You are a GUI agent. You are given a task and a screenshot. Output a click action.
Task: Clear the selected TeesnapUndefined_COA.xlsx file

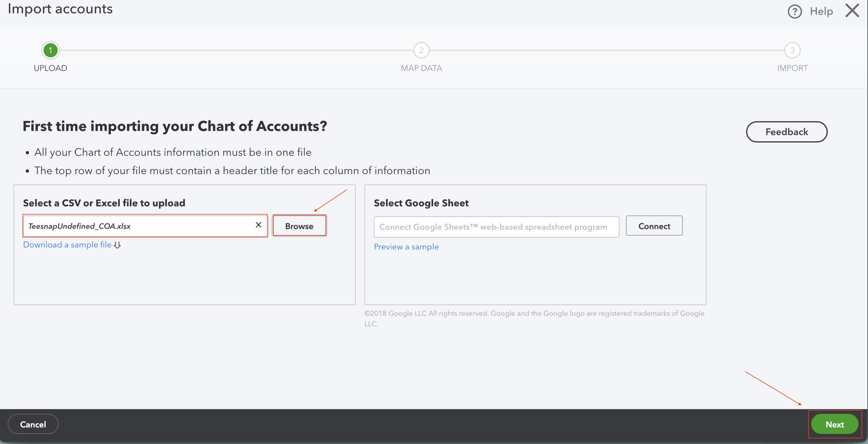pyautogui.click(x=258, y=225)
